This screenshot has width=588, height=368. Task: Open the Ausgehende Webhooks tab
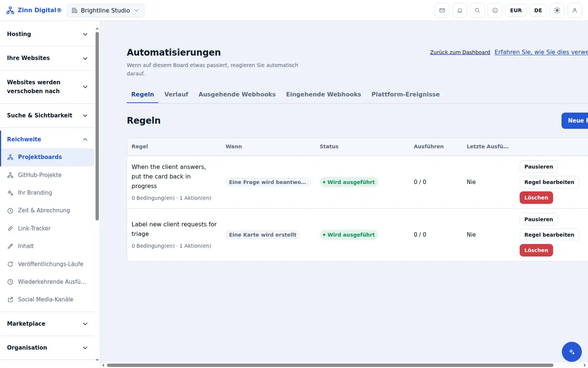click(x=237, y=94)
